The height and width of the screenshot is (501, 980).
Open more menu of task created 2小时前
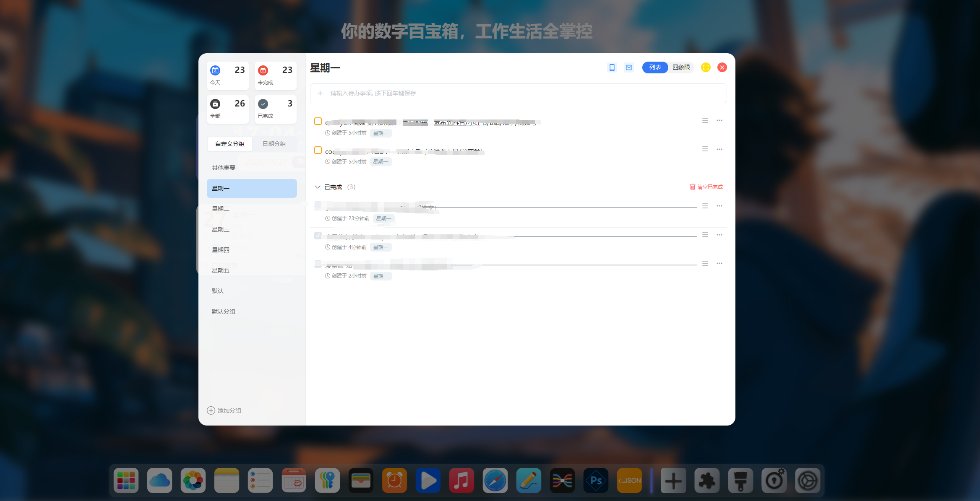click(719, 264)
